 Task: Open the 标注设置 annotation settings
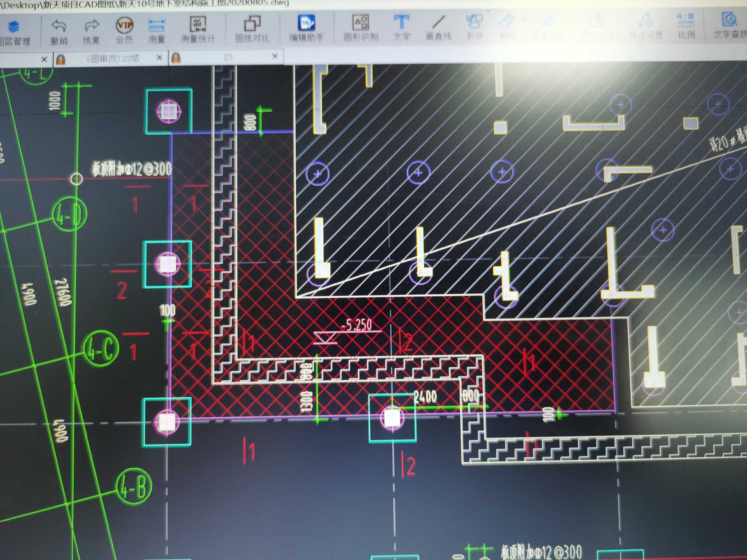tap(646, 26)
